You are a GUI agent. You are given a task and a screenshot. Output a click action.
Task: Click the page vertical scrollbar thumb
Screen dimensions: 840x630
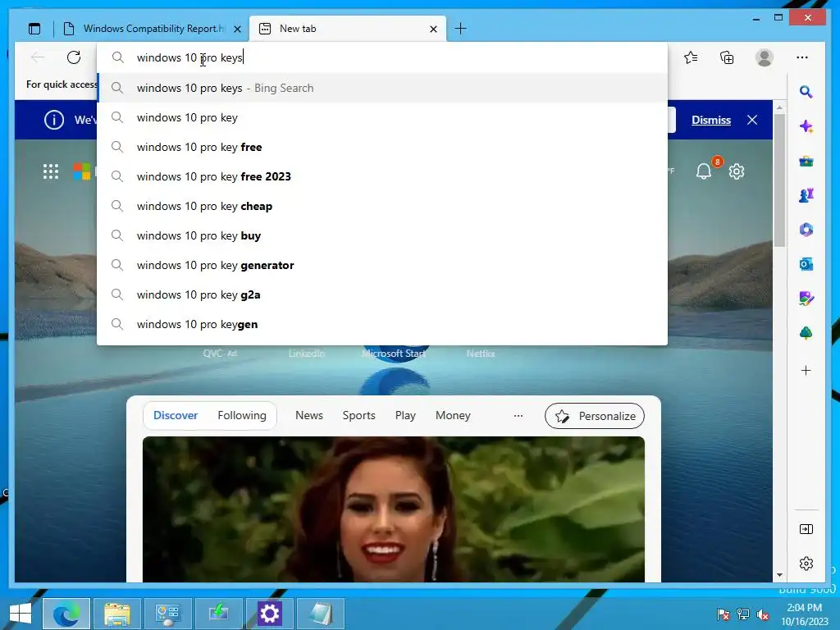coord(779,180)
